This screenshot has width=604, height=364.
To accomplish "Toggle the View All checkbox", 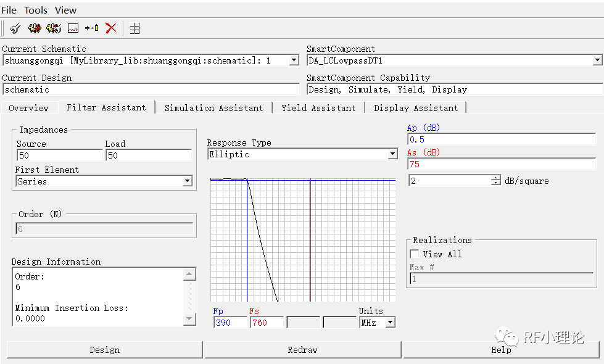I will (415, 254).
